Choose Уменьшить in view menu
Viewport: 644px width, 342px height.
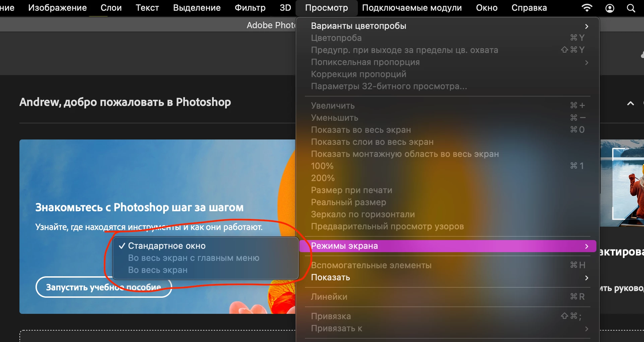pyautogui.click(x=447, y=118)
